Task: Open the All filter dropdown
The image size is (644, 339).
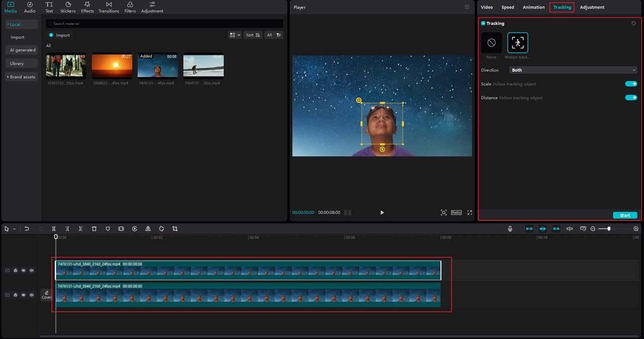Action: (x=274, y=35)
